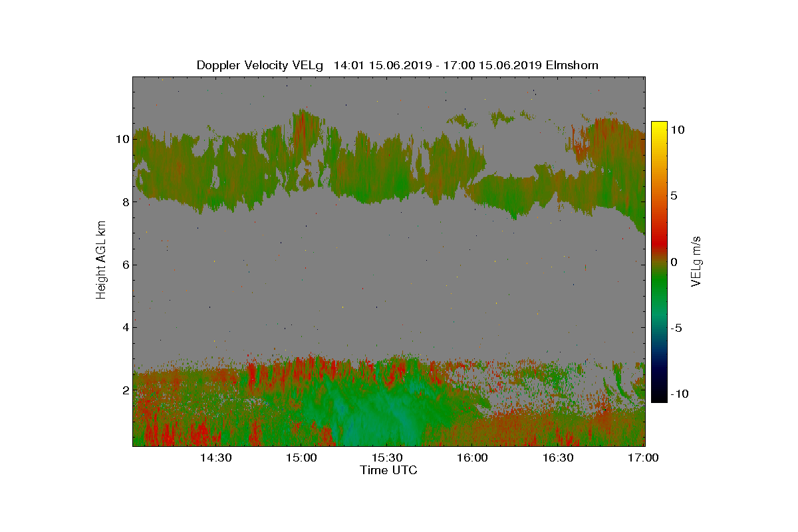
Task: Click the colorbar '5' value label
Action: [674, 196]
